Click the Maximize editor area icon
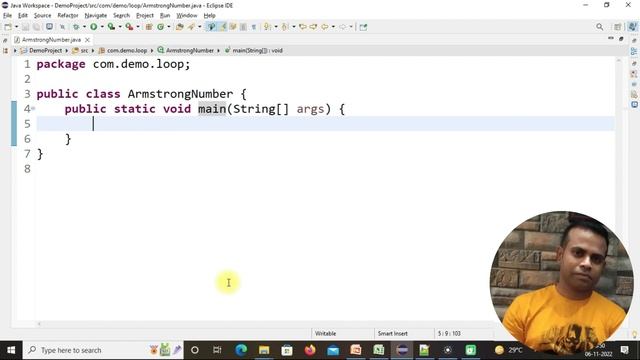The image size is (640, 360). [621, 39]
